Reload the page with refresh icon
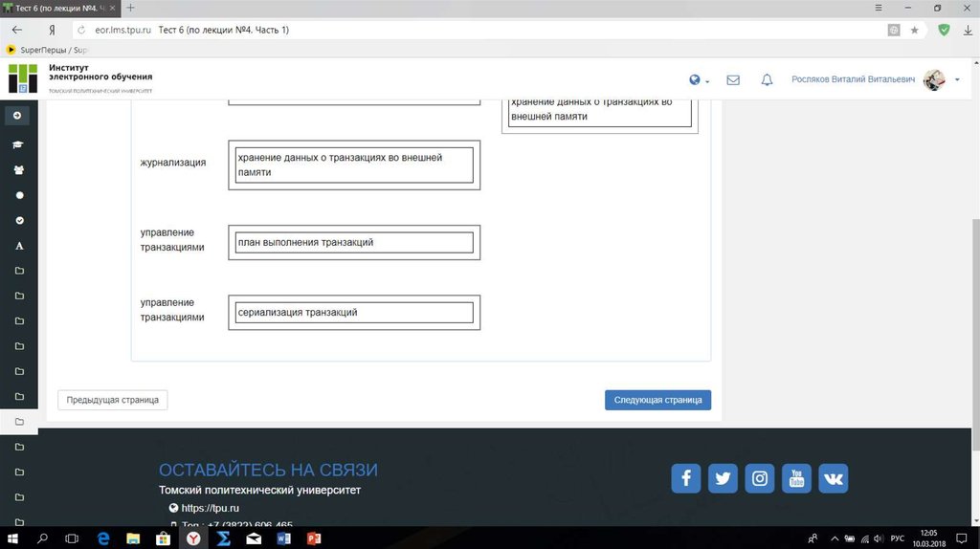The width and height of the screenshot is (980, 549). click(81, 30)
